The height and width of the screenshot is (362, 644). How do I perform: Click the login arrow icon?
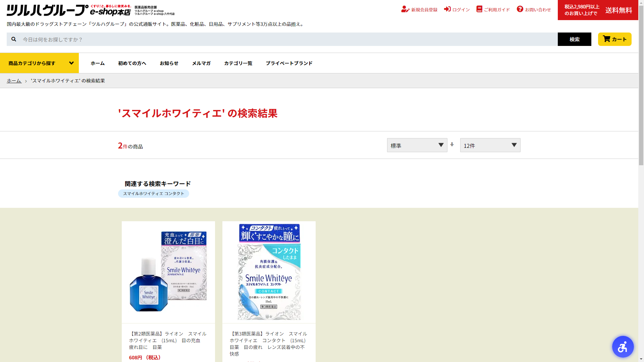tap(447, 9)
